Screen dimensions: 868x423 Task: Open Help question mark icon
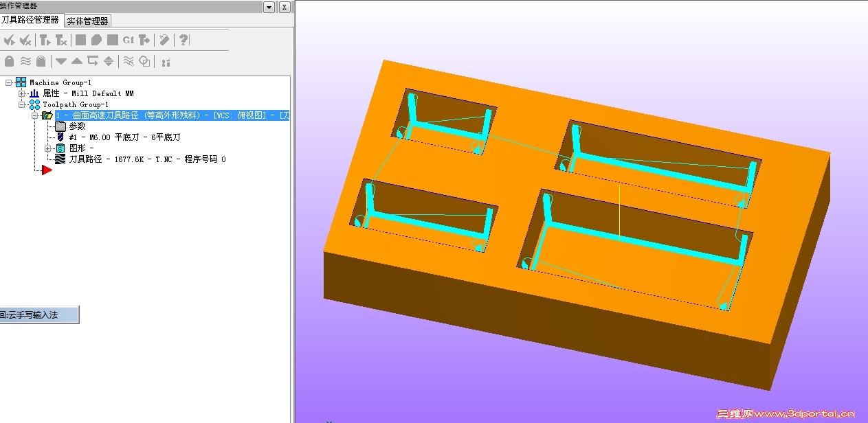183,41
